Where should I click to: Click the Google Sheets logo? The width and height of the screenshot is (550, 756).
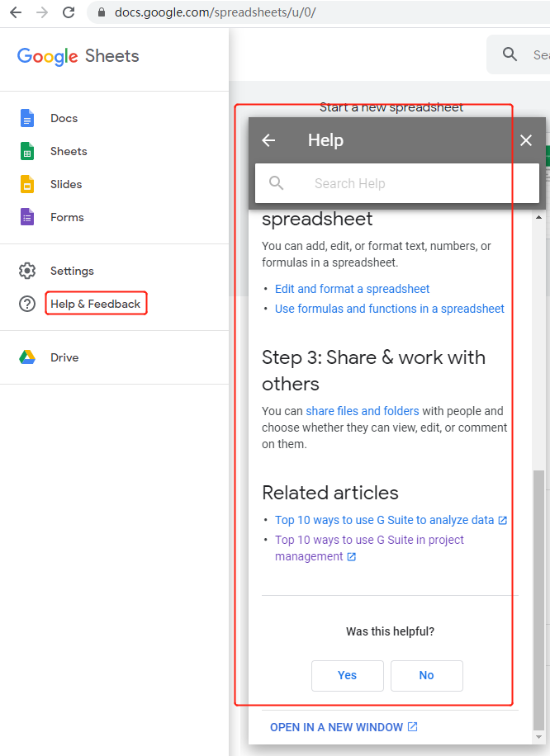pyautogui.click(x=78, y=56)
